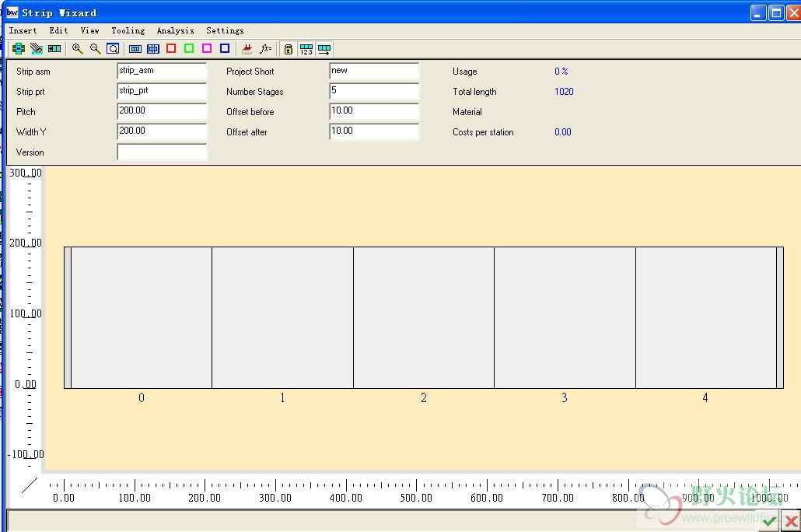801x532 pixels.
Task: Select the magenta square tool
Action: (x=207, y=48)
